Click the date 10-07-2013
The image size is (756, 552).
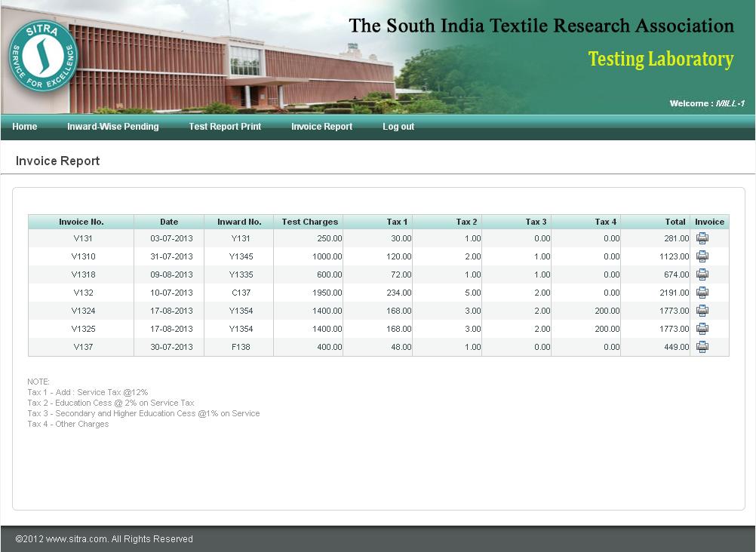[171, 292]
